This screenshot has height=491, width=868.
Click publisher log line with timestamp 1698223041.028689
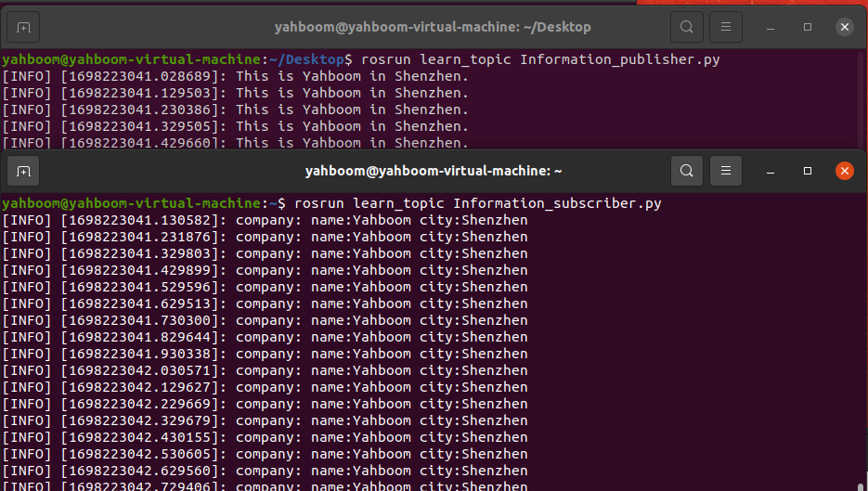[x=235, y=76]
